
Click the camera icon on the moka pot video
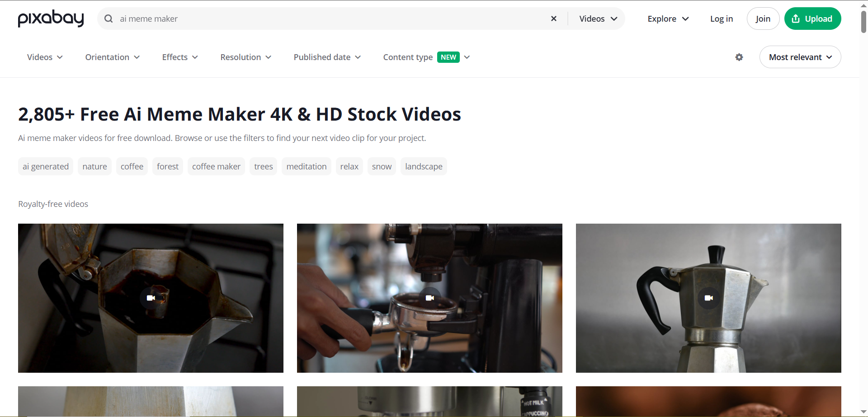(x=708, y=298)
